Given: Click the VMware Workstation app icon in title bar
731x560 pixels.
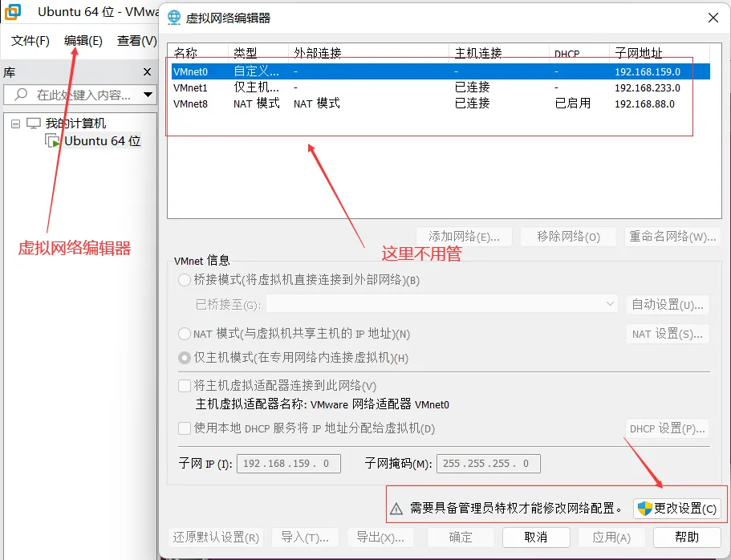Looking at the screenshot, I should click(x=13, y=12).
